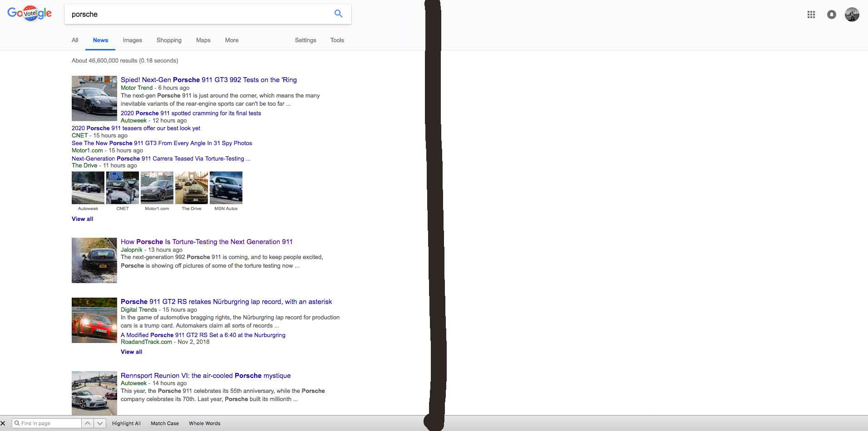Click the Autoweek small thumbnail
The height and width of the screenshot is (431, 868).
pos(88,188)
